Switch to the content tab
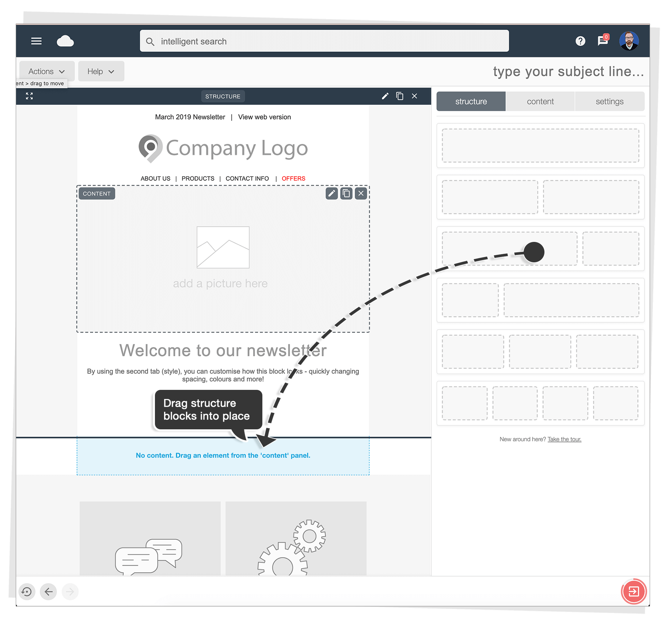 click(x=540, y=101)
